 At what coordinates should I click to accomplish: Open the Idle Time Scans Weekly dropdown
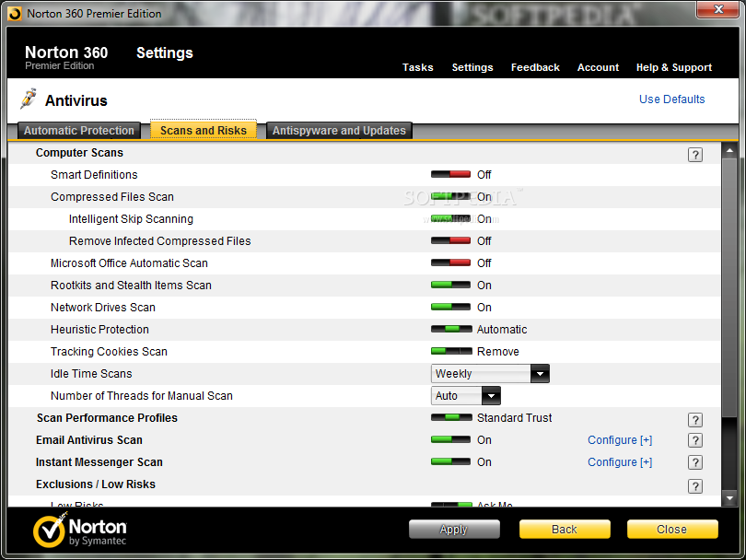[490, 374]
